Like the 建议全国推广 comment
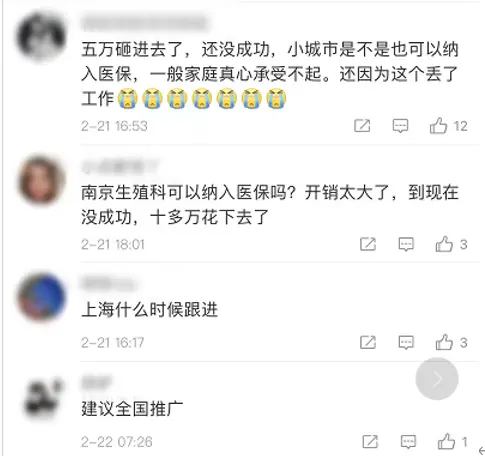This screenshot has width=485, height=463. [x=446, y=441]
